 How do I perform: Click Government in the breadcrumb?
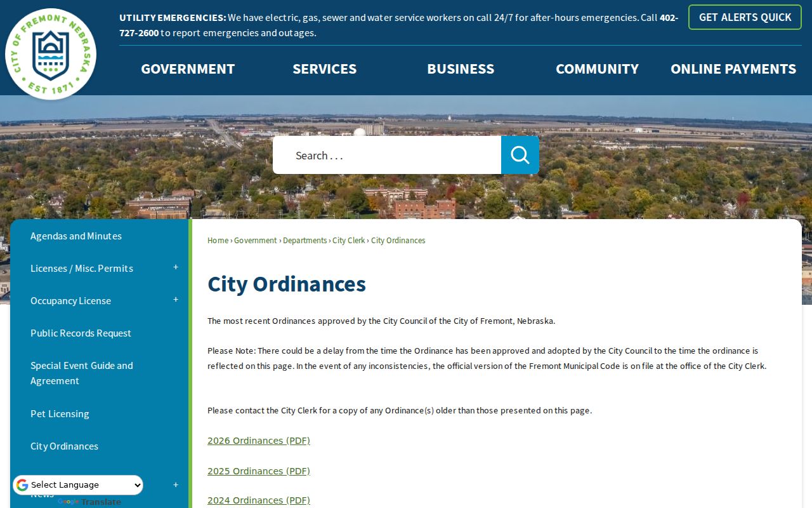[x=255, y=240]
